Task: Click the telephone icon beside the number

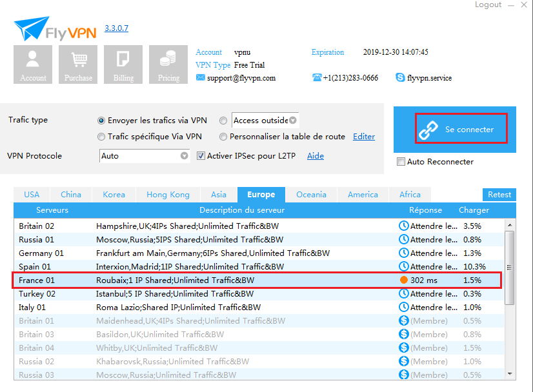Action: pyautogui.click(x=317, y=78)
